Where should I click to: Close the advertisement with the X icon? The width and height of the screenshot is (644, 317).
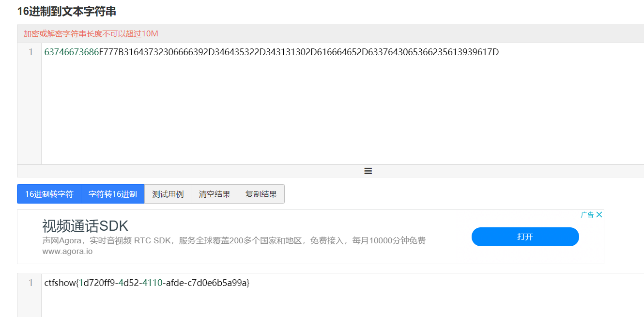click(599, 214)
